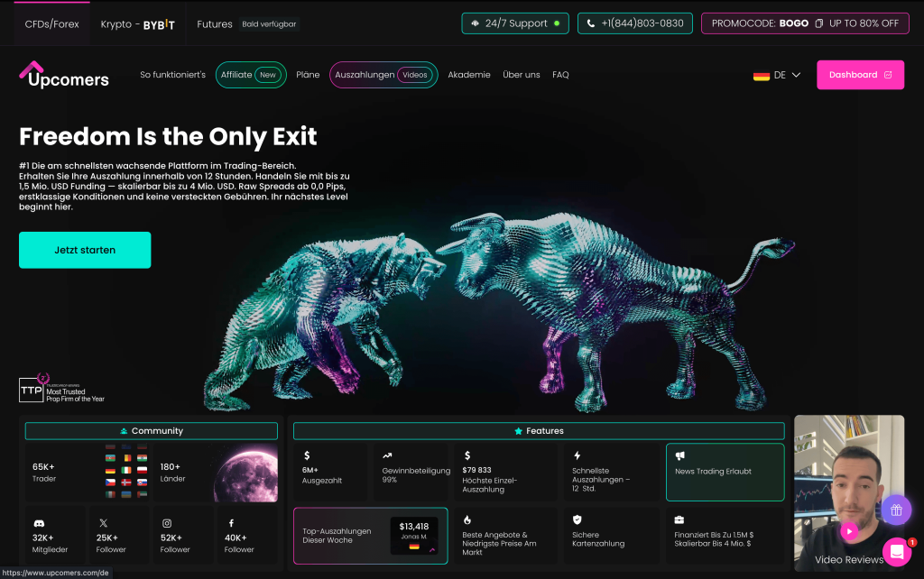The height and width of the screenshot is (579, 924).
Task: Click the trend arrow icon Gewinnbeteiligung
Action: tap(387, 455)
